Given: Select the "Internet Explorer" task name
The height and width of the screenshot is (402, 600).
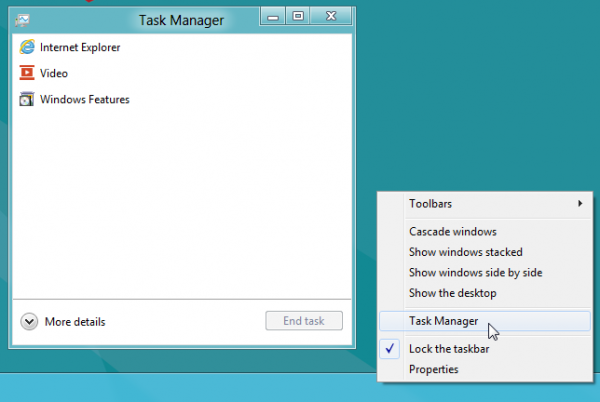Looking at the screenshot, I should (x=80, y=47).
